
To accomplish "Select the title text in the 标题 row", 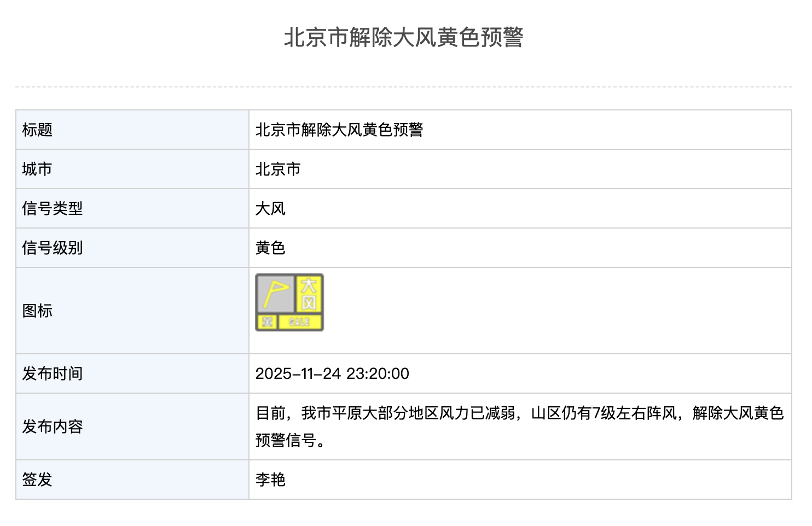I will click(x=339, y=130).
